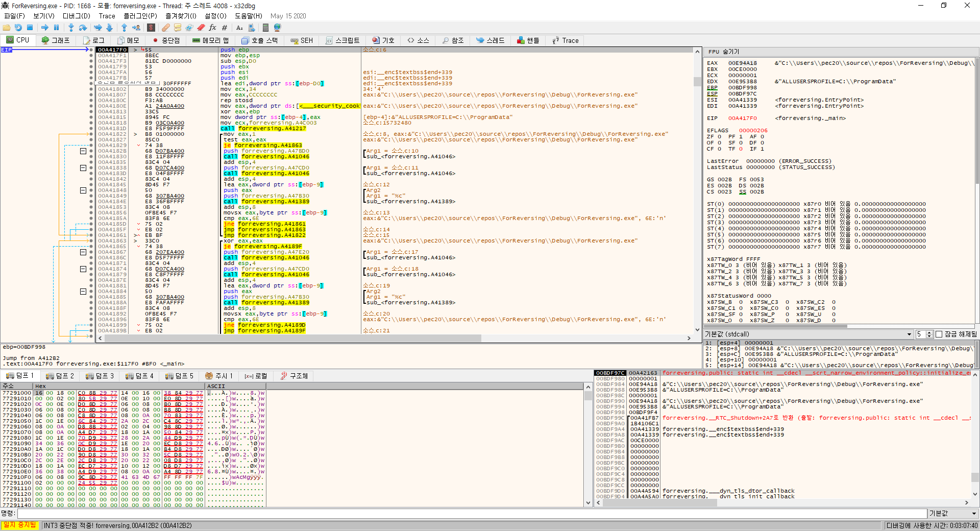Toggle breakpoint bullet at address 00A41884

click(91, 291)
